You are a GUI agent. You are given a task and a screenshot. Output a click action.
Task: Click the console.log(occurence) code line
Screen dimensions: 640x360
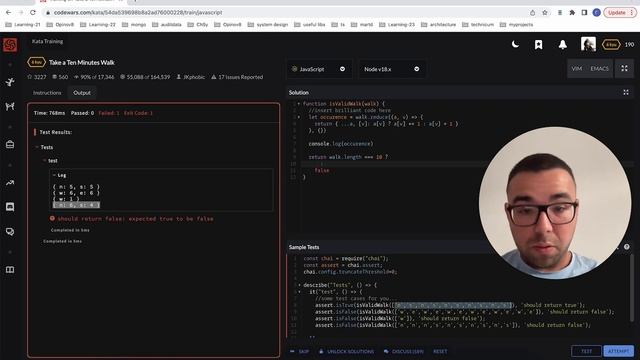coord(340,144)
